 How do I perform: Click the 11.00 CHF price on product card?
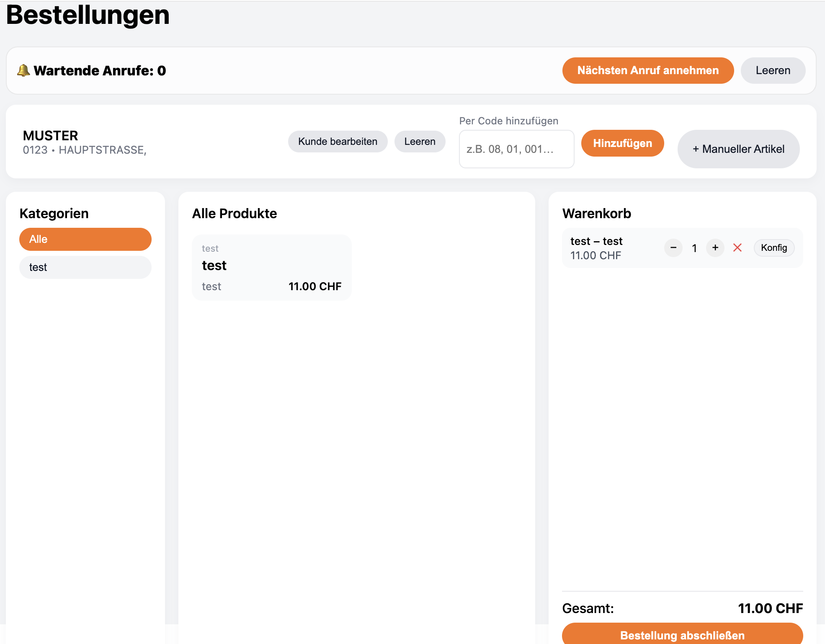315,286
